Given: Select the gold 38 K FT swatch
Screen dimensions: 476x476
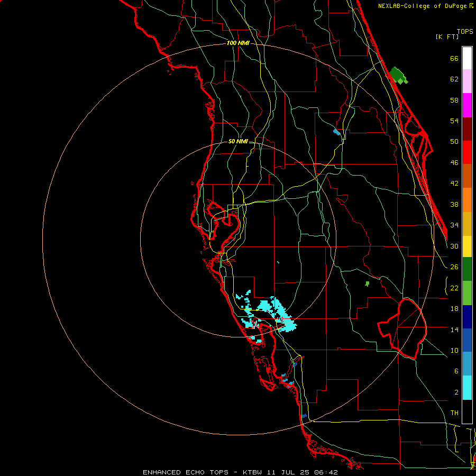Looking at the screenshot, I should point(467,224).
